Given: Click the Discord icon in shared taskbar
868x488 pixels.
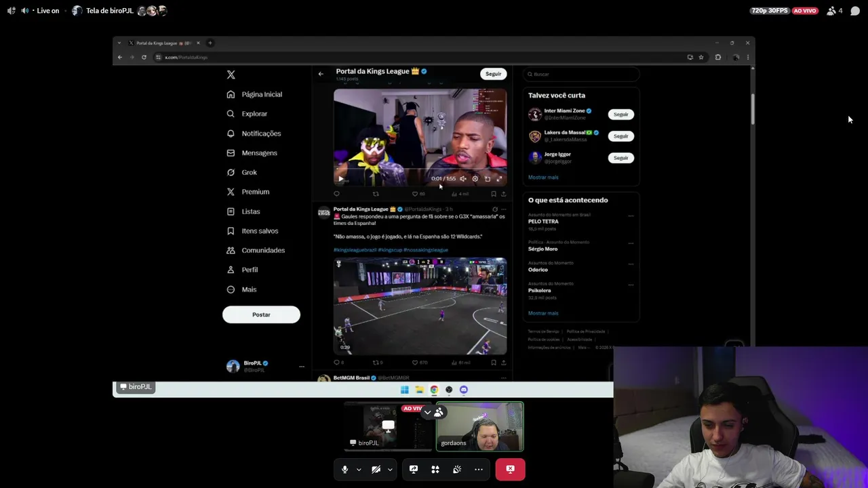Looking at the screenshot, I should click(x=464, y=390).
